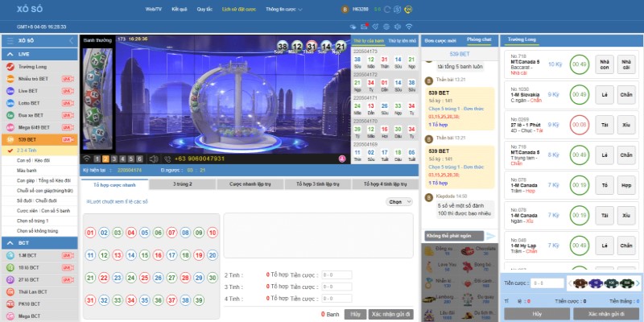This screenshot has width=644, height=322.
Task: Select number ball 39
Action: click(199, 300)
